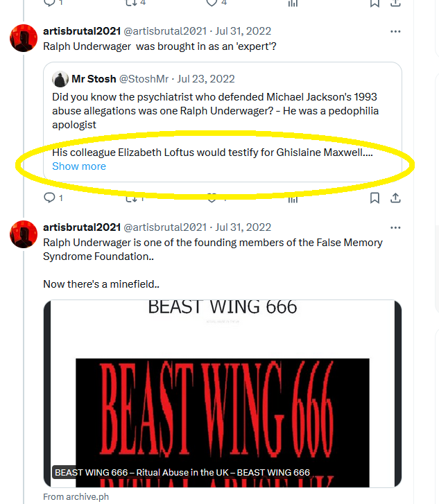Follow the From archive.ph source link

click(x=76, y=496)
